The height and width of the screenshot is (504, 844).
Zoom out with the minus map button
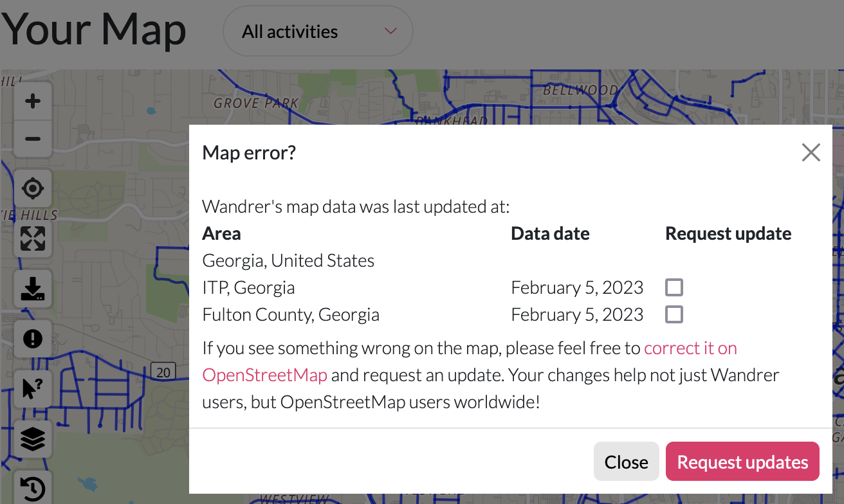point(33,139)
